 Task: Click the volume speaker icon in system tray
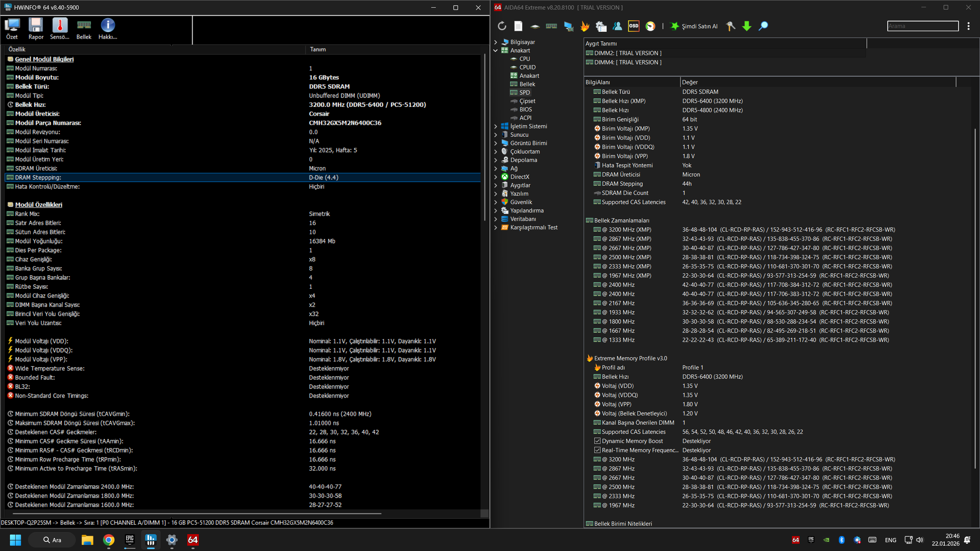click(x=919, y=540)
